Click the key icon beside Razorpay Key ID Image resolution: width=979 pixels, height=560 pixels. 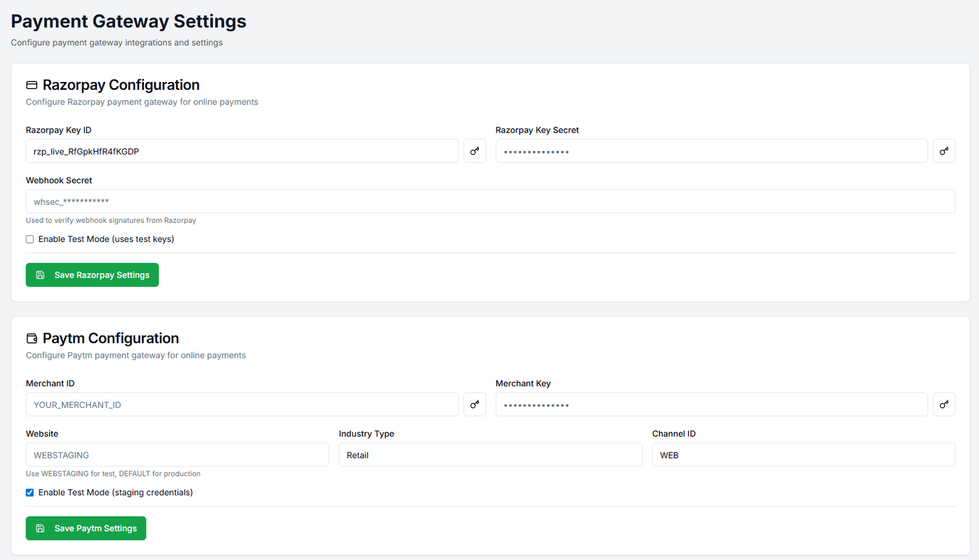pos(474,151)
